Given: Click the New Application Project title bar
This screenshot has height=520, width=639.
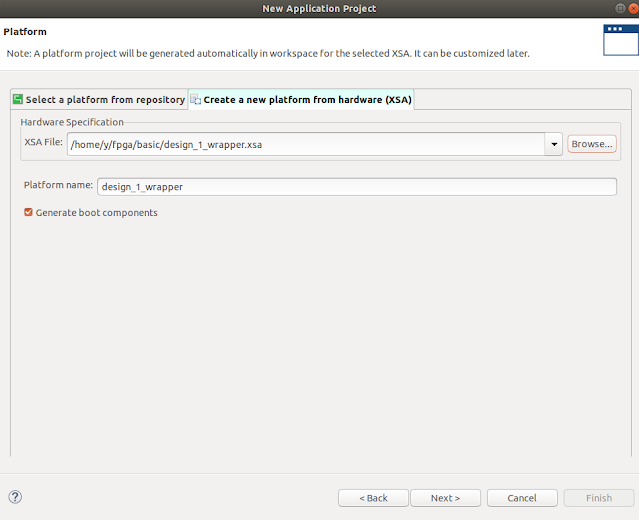Looking at the screenshot, I should point(319,9).
